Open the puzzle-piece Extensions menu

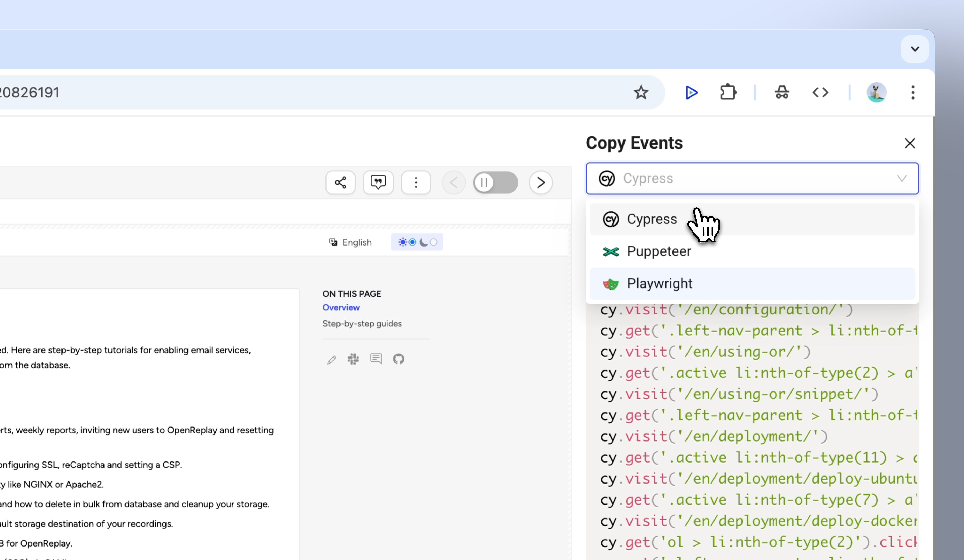(728, 92)
